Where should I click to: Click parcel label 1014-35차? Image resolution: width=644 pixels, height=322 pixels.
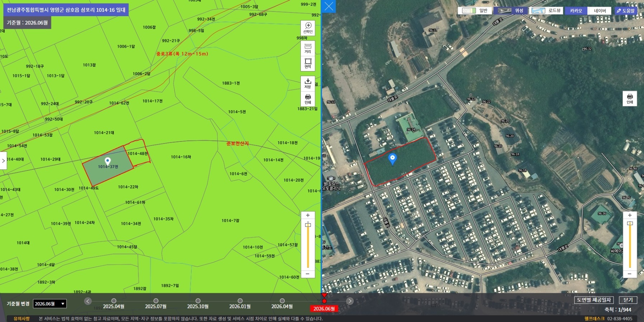(x=164, y=219)
